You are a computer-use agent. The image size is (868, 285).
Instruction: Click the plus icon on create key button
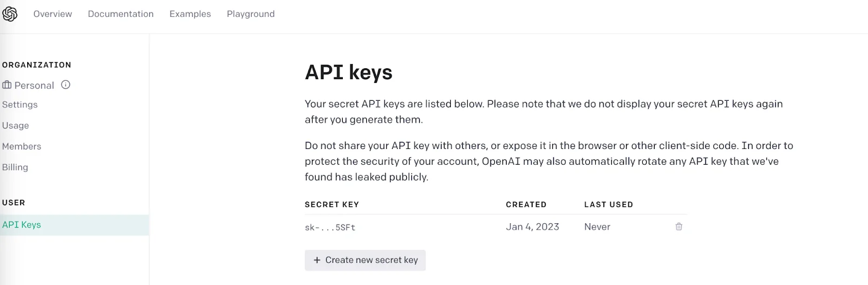point(317,260)
